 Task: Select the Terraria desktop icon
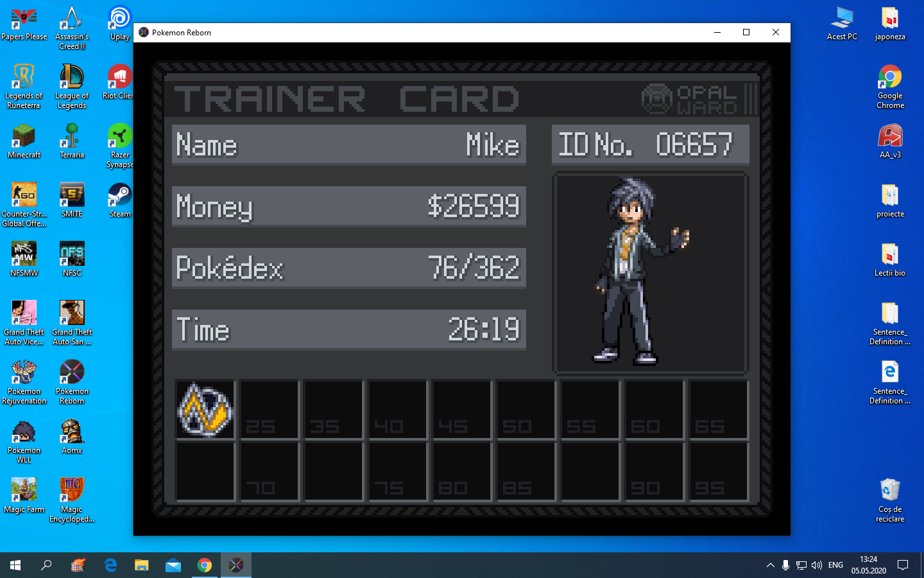tap(72, 141)
